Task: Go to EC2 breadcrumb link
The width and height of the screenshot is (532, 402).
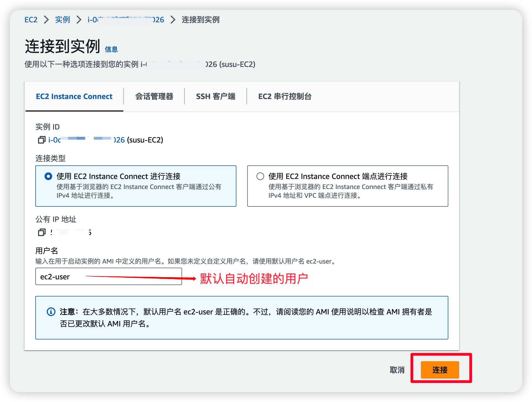Action: point(31,20)
